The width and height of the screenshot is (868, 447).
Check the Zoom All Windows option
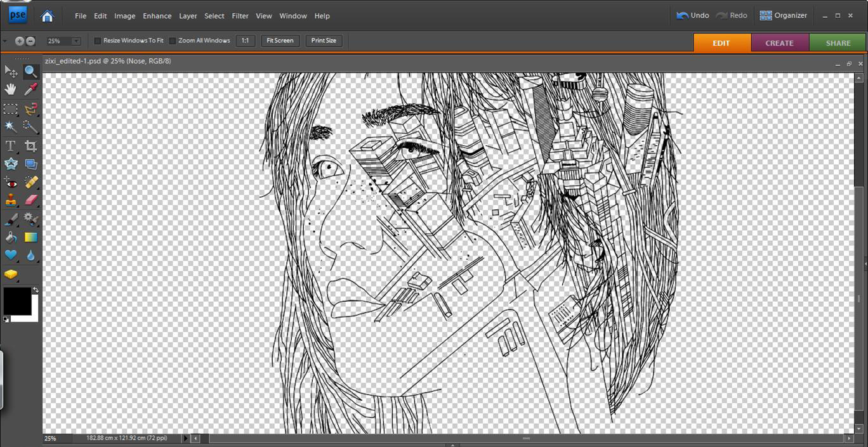173,41
